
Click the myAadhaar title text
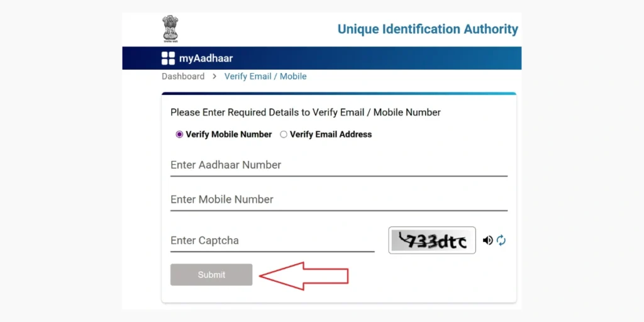pyautogui.click(x=206, y=58)
